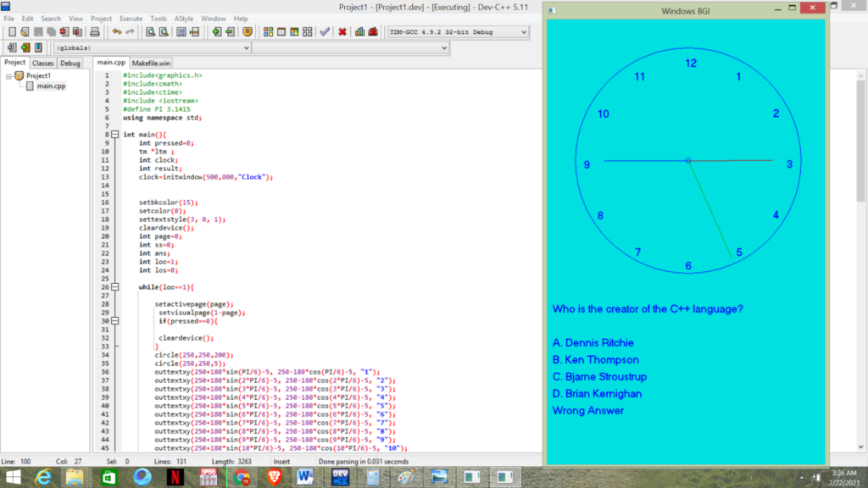
Task: Open the Execute menu
Action: pyautogui.click(x=131, y=19)
